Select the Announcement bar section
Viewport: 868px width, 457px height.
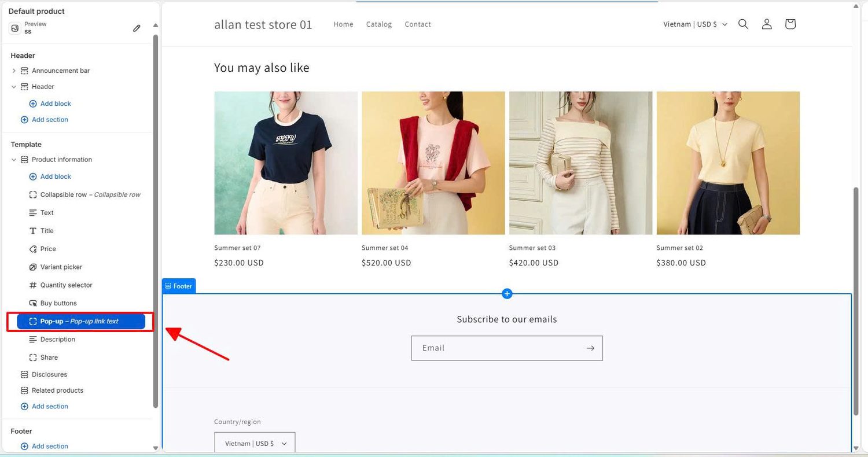61,71
